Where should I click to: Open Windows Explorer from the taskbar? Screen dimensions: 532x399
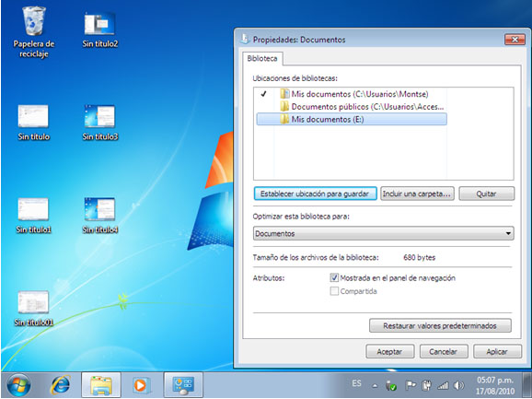(x=100, y=385)
